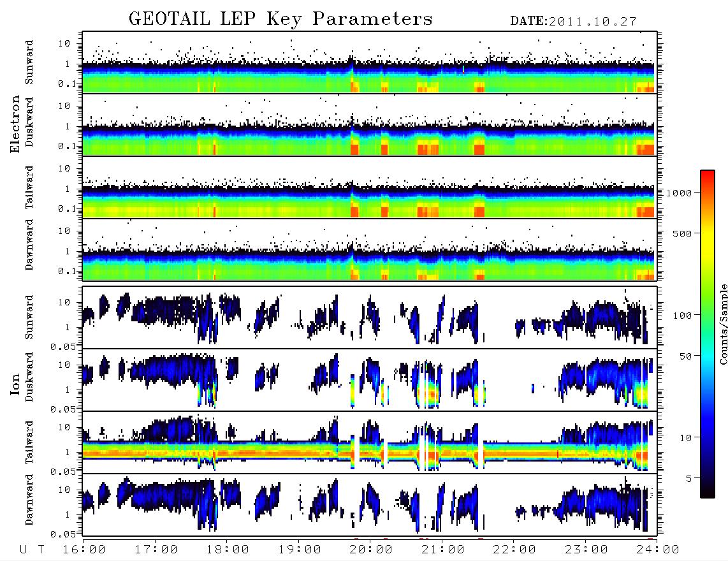This screenshot has height=561, width=728.
Task: Click the vertical 'Ion' group label
Action: click(x=15, y=384)
